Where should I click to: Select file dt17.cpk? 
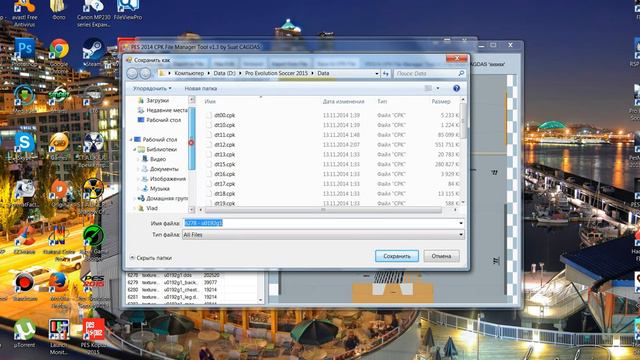click(x=224, y=184)
